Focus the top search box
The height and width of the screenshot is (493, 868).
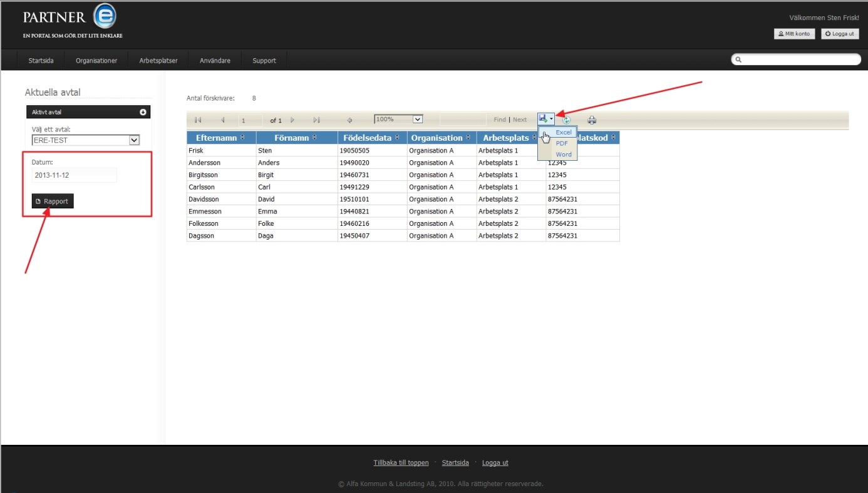point(796,59)
